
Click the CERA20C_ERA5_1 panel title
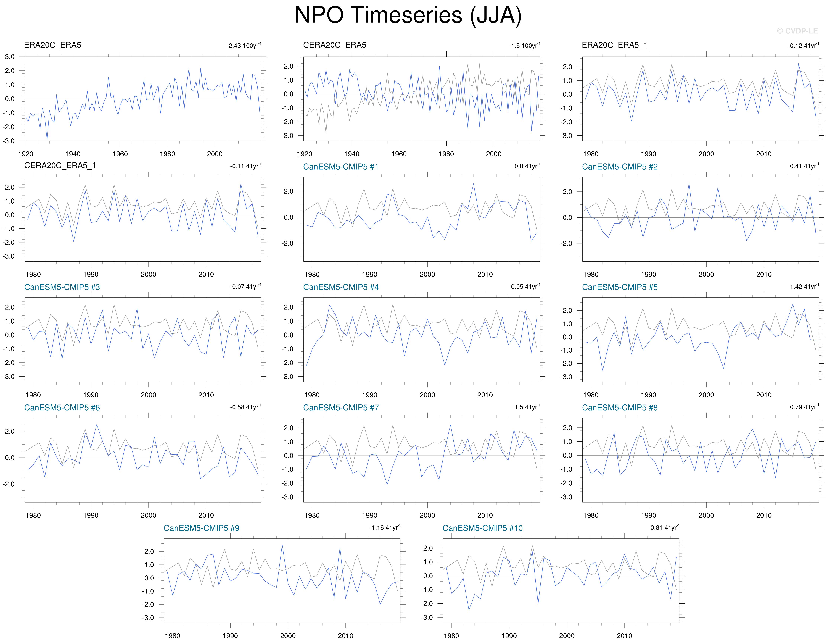pos(60,165)
